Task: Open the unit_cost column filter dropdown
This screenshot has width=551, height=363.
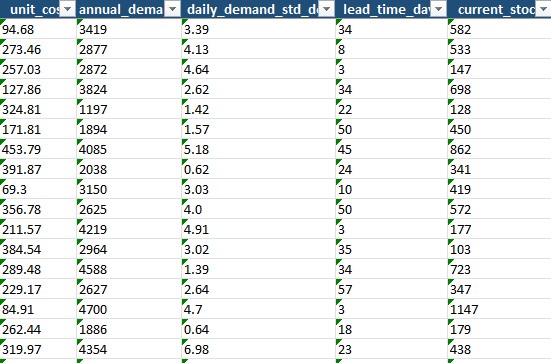Action: tap(67, 9)
